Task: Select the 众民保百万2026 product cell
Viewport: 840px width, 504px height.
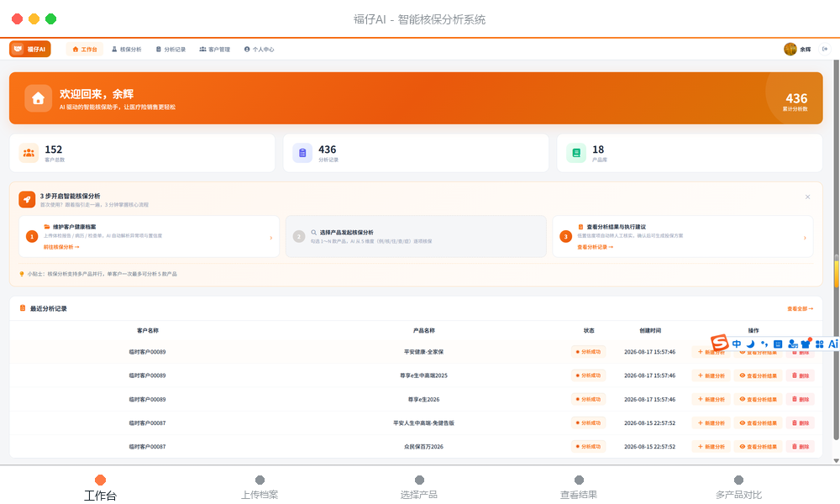Action: (423, 446)
